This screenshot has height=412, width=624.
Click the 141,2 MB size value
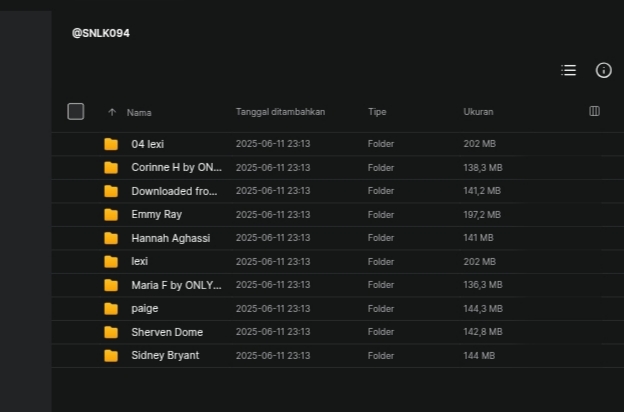click(x=482, y=191)
